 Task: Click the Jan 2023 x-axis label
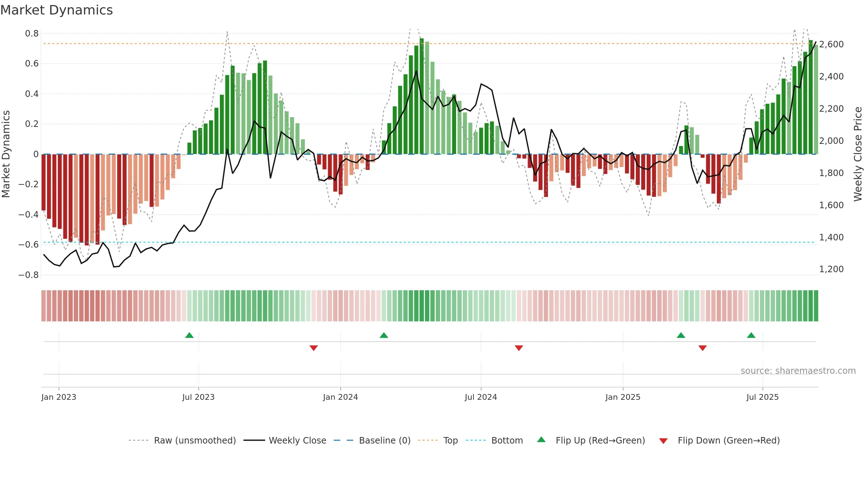(x=59, y=397)
